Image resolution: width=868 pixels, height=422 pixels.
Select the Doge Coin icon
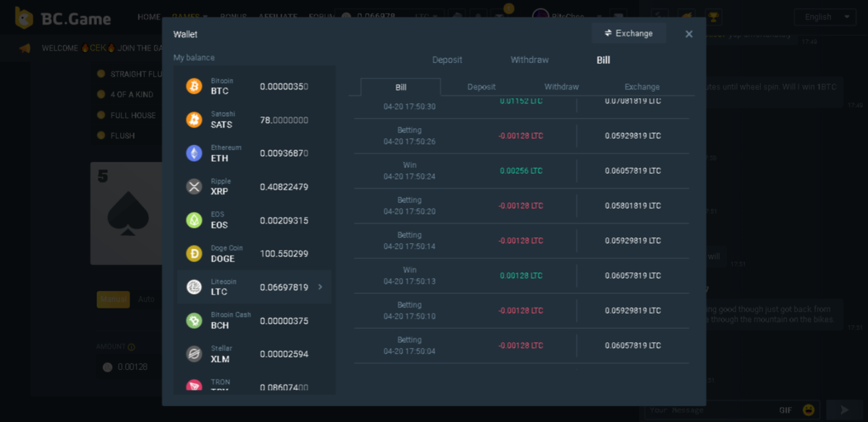pyautogui.click(x=194, y=253)
